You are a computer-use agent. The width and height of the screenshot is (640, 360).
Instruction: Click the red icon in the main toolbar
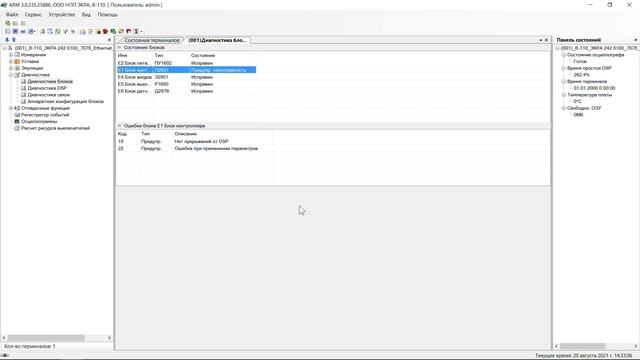coord(105,31)
